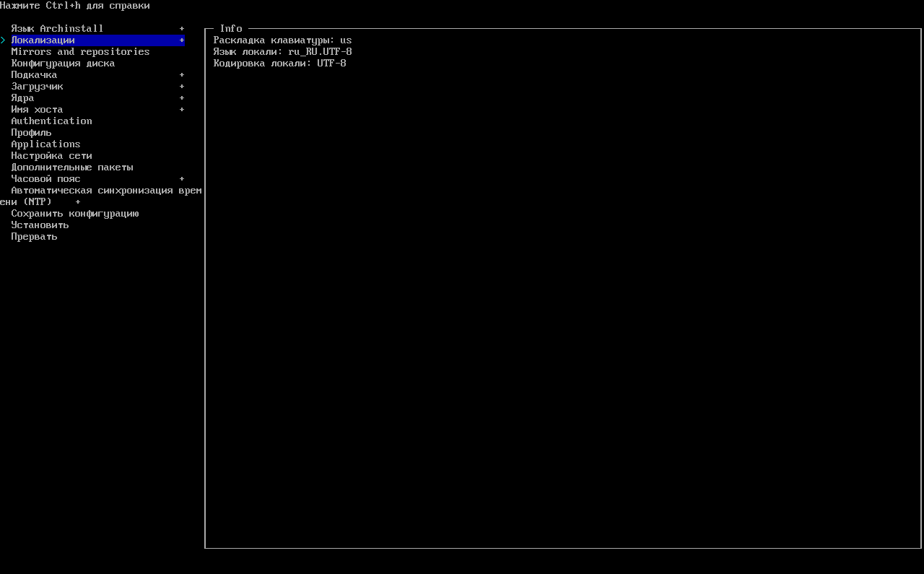The image size is (924, 574).
Task: Select Имя хоста entry
Action: tap(37, 110)
